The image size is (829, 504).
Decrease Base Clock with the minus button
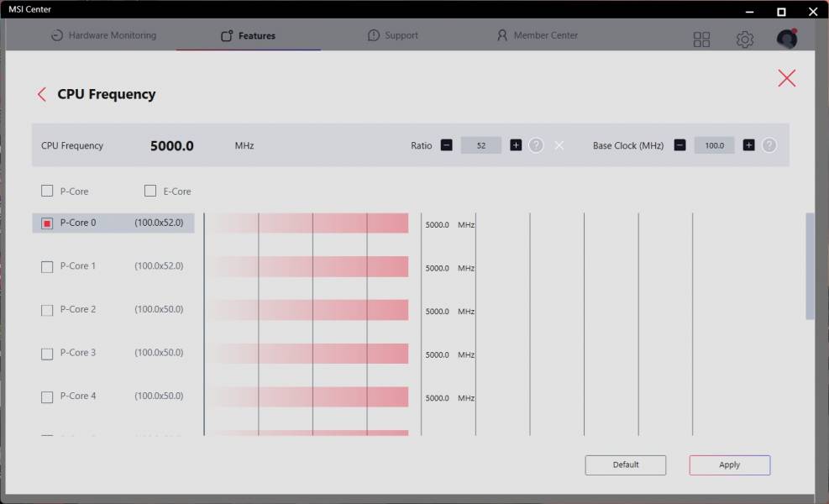pyautogui.click(x=679, y=145)
